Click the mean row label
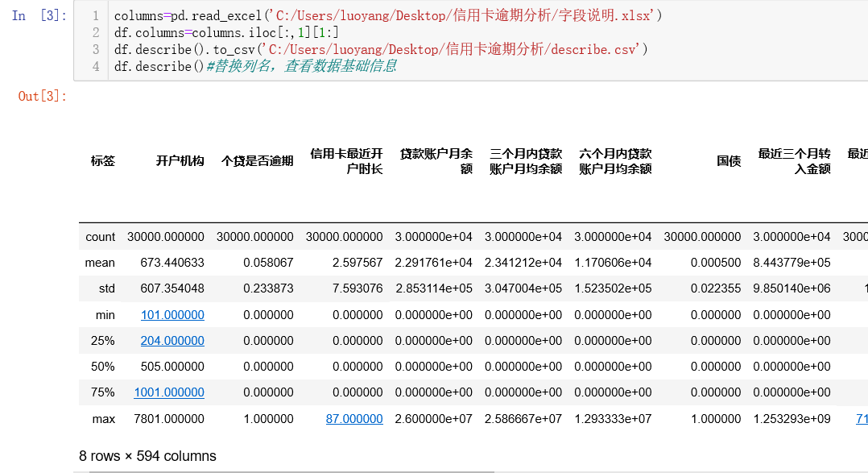 click(x=100, y=263)
